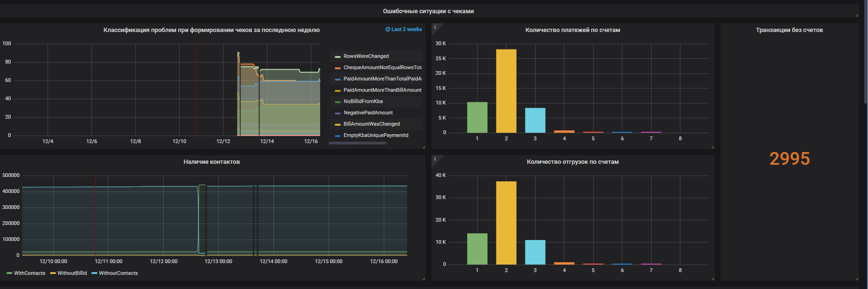Open Количество платежей по счетам title menu
The image size is (868, 289).
point(573,30)
